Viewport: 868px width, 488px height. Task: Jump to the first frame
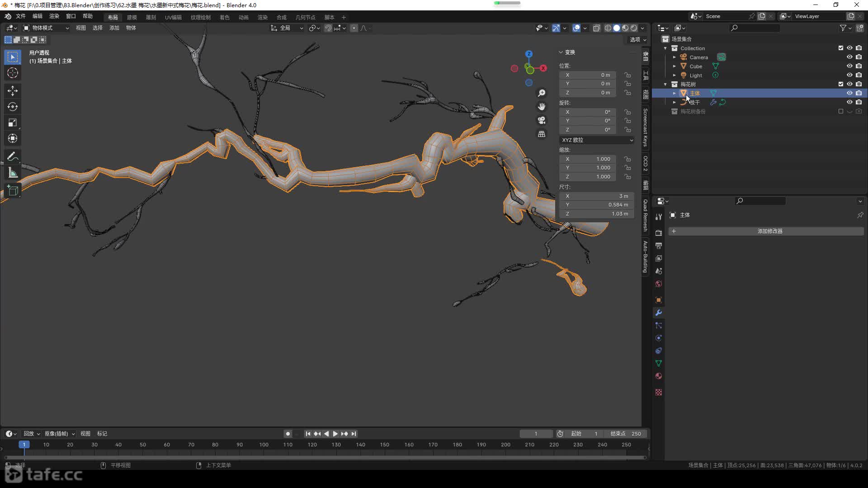click(x=308, y=434)
